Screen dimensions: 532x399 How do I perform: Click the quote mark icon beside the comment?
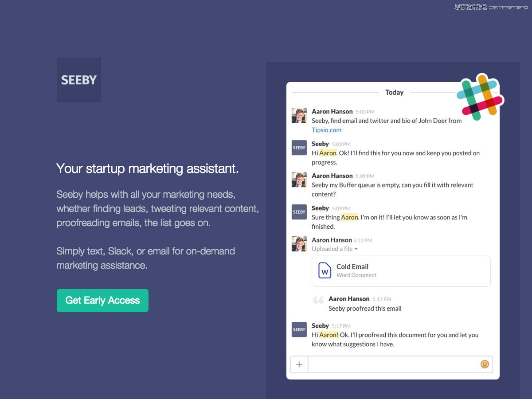[318, 300]
